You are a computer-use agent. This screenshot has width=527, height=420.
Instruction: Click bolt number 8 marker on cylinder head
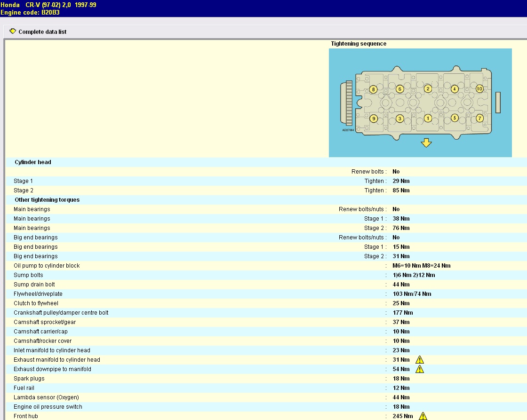373,89
